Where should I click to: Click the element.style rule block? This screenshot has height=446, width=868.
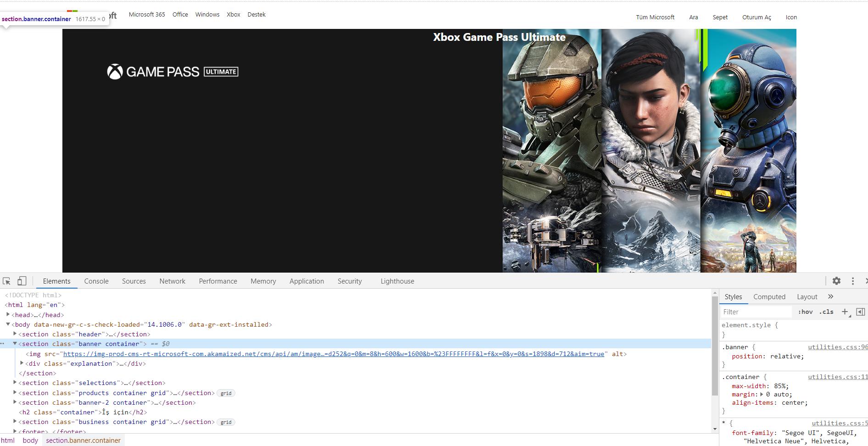[x=794, y=330]
